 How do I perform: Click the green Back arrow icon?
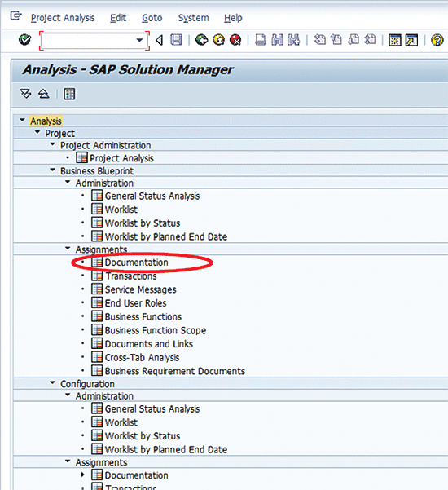[202, 40]
